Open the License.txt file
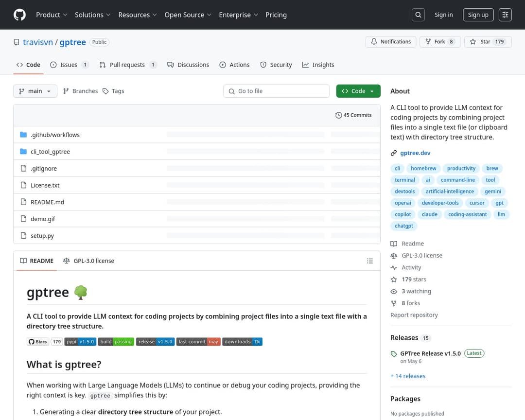Viewport: 525px width, 420px height. click(45, 185)
